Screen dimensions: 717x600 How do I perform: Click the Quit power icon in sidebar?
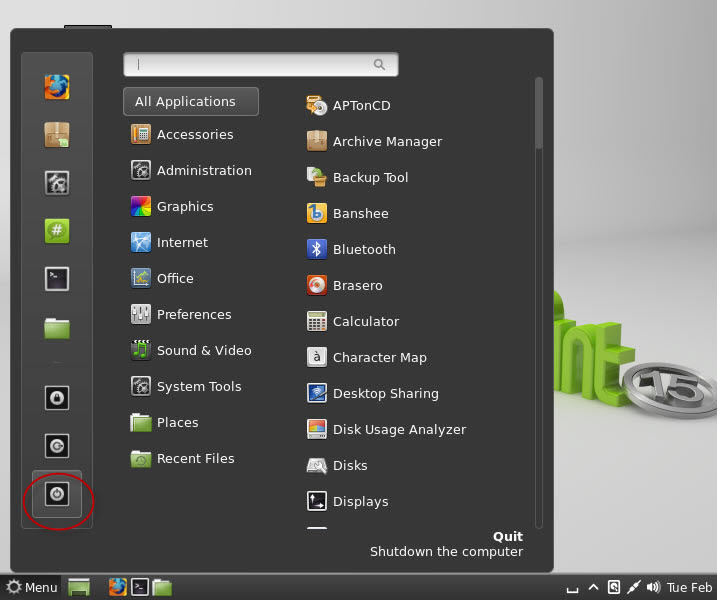click(x=57, y=494)
